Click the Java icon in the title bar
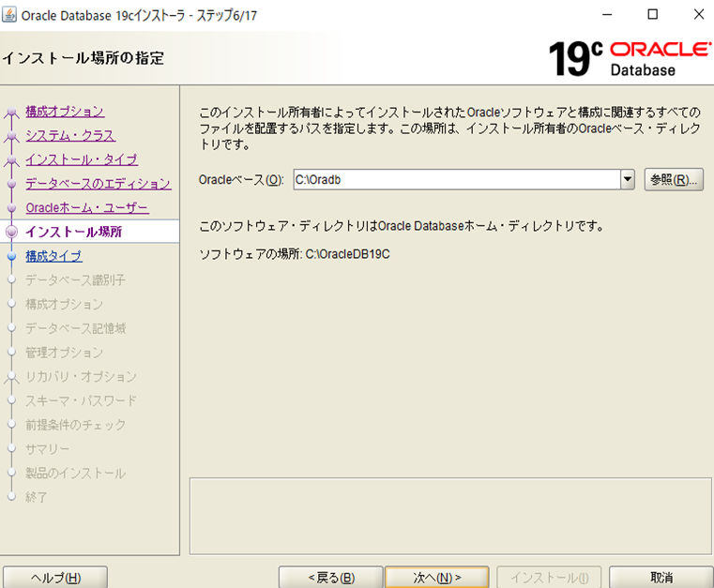 pyautogui.click(x=9, y=14)
